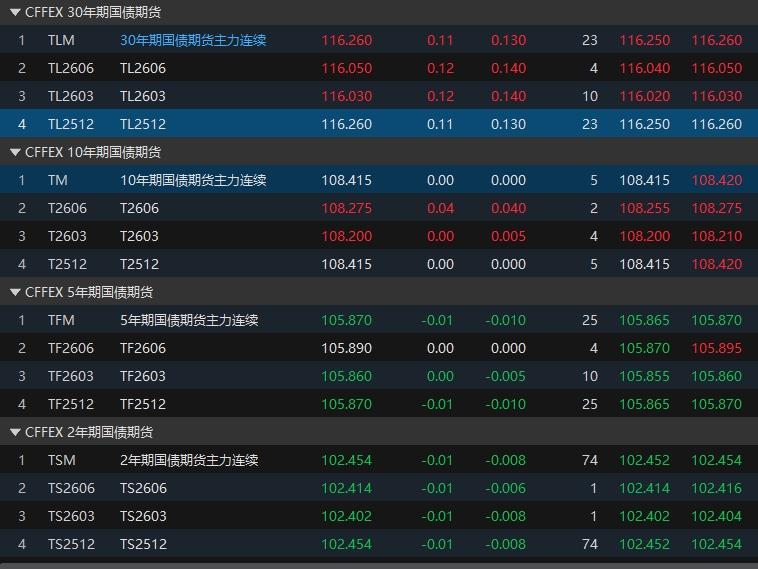This screenshot has width=758, height=569.
Task: Click the -0.006 change in TS2606 row
Action: 506,488
